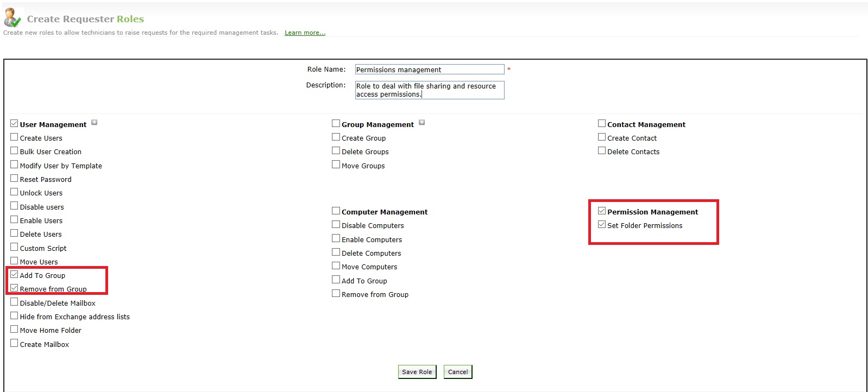The width and height of the screenshot is (868, 392).
Task: Expand the User Management plus icon
Action: pyautogui.click(x=95, y=123)
